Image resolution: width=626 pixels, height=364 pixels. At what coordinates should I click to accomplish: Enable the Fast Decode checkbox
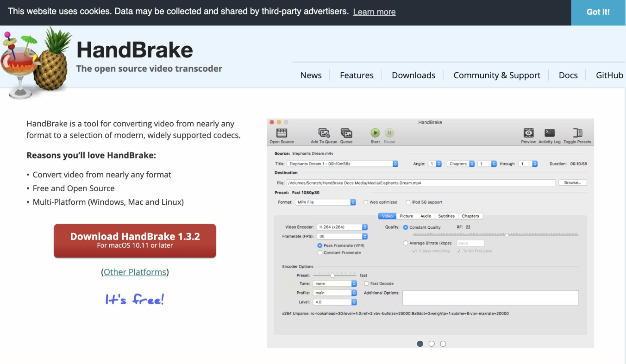pos(367,284)
